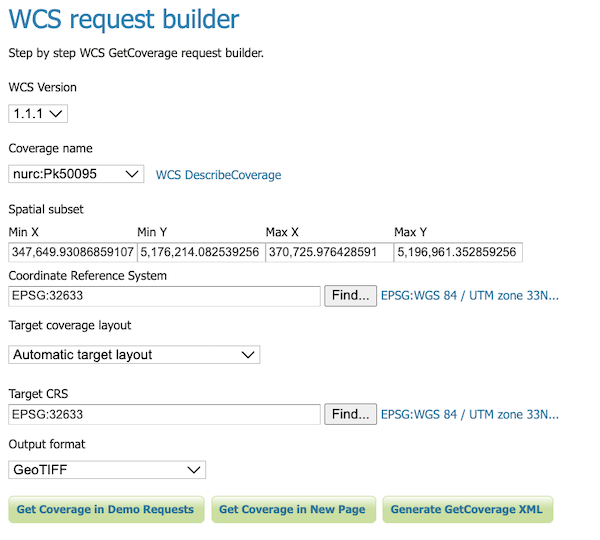The height and width of the screenshot is (540, 600).
Task: Select the Max X input field
Action: point(328,252)
